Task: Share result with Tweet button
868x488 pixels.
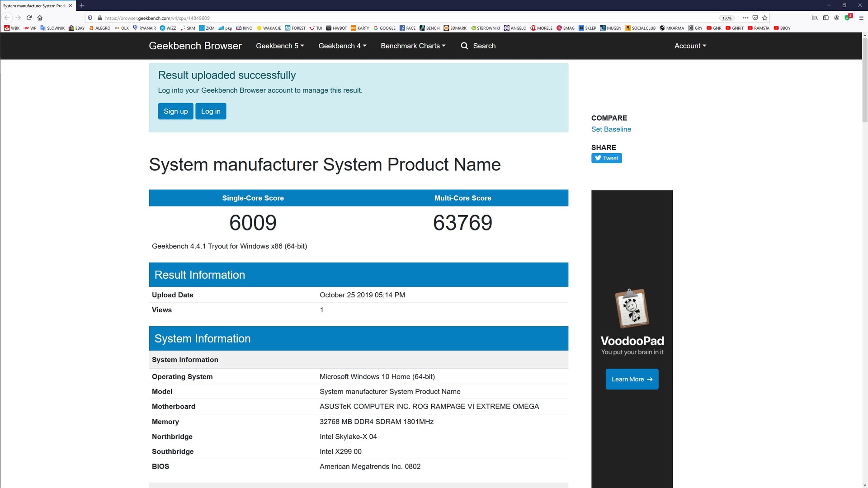Action: [606, 158]
